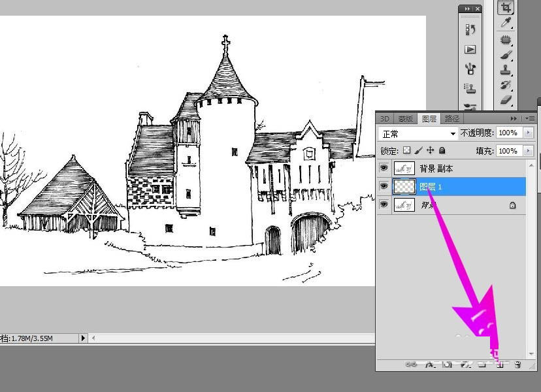The width and height of the screenshot is (541, 392).
Task: Switch to the 路径 tab
Action: point(451,118)
